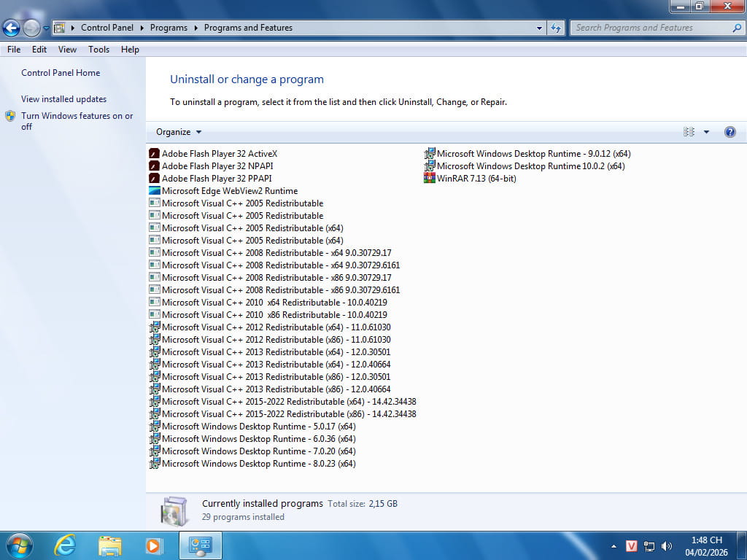Show hidden tray icons arrow
Viewport: 747px width, 560px height.
click(614, 546)
